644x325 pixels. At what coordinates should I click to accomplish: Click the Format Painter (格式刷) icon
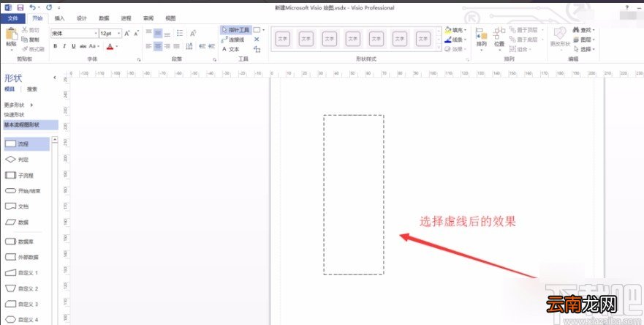tap(25, 49)
